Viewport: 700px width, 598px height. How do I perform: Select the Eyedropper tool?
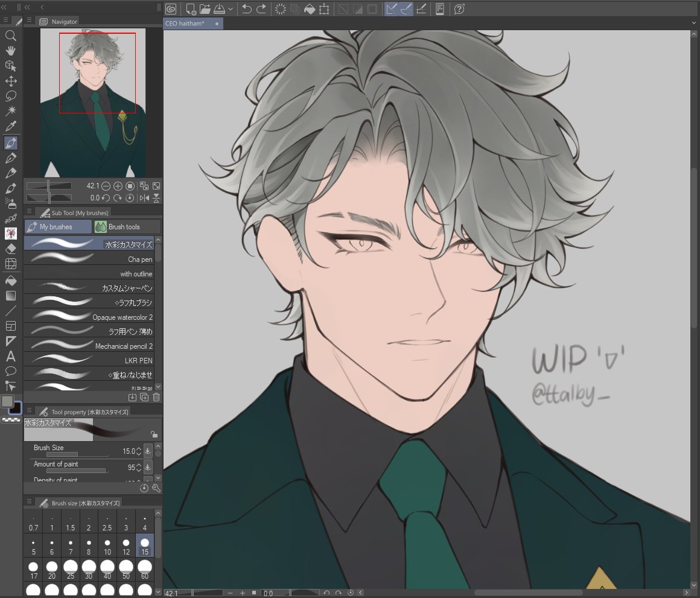(11, 126)
